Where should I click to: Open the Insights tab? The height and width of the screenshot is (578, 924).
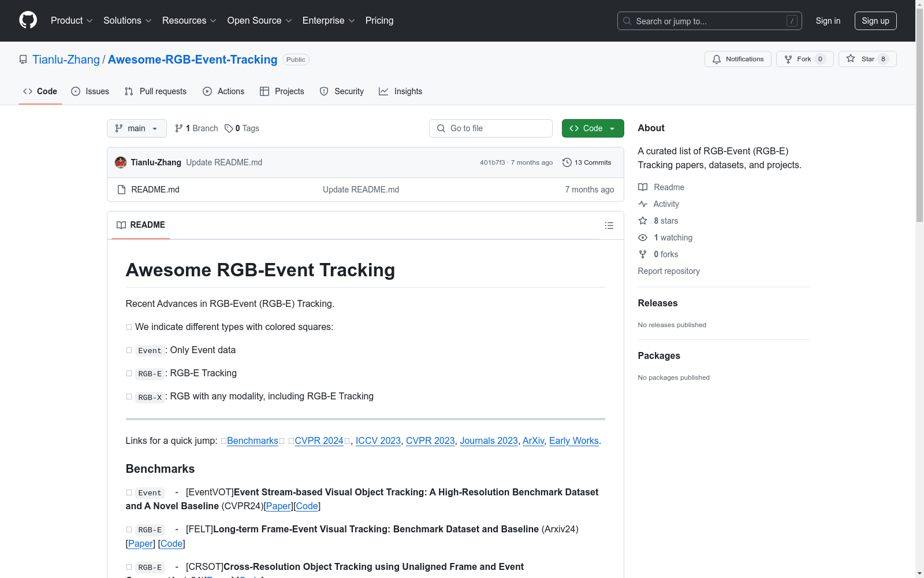pos(400,91)
